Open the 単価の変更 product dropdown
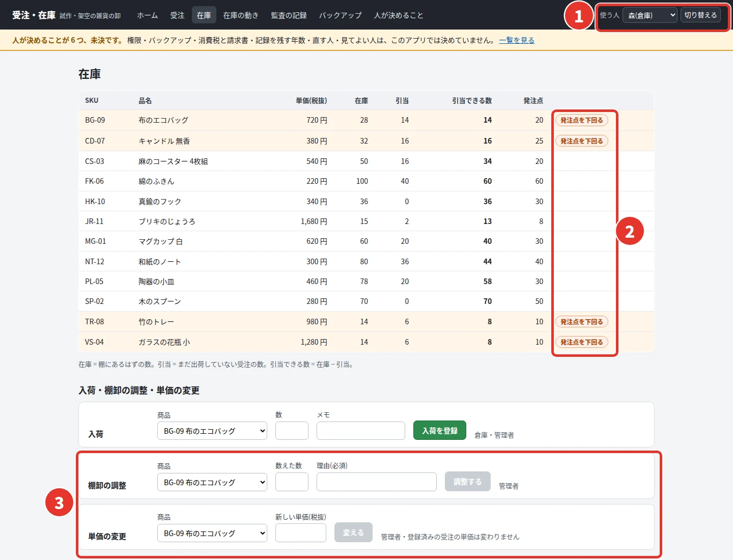The width and height of the screenshot is (733, 560). 212,533
